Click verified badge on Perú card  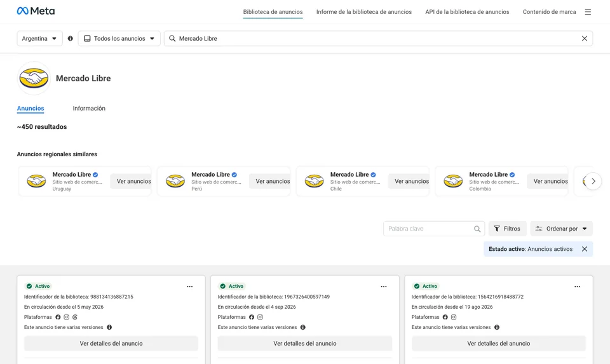click(x=234, y=175)
